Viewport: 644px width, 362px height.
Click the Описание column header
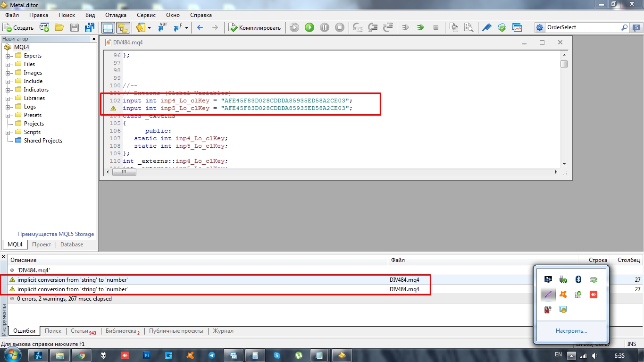click(198, 260)
